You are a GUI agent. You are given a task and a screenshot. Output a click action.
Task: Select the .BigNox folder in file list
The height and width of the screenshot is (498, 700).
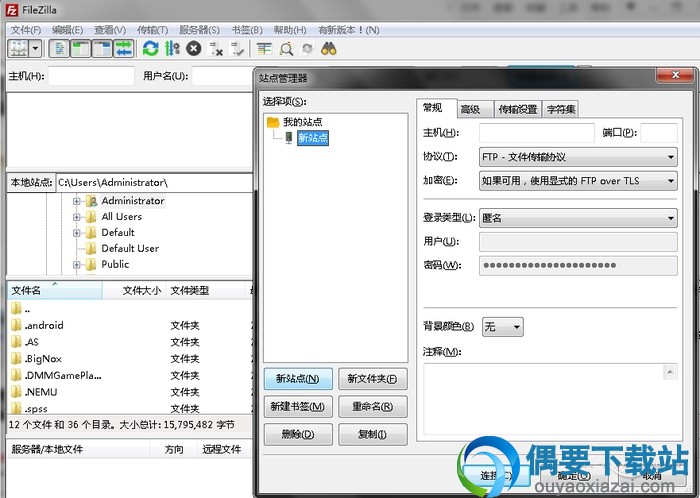(x=43, y=359)
